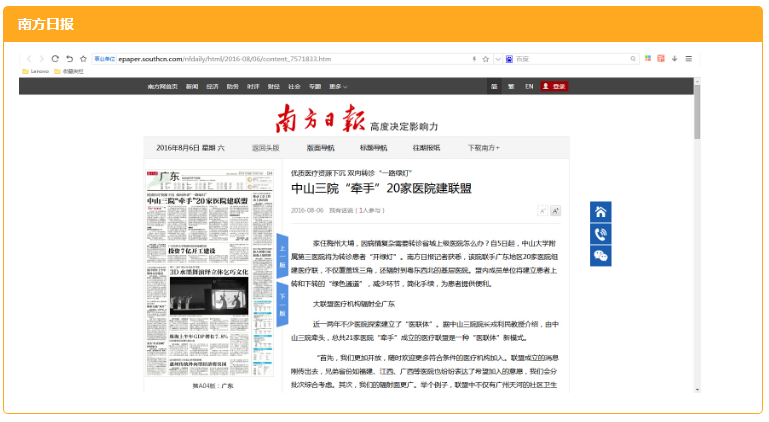This screenshot has height=422, width=769.
Task: Switch the language to EN
Action: [x=529, y=86]
